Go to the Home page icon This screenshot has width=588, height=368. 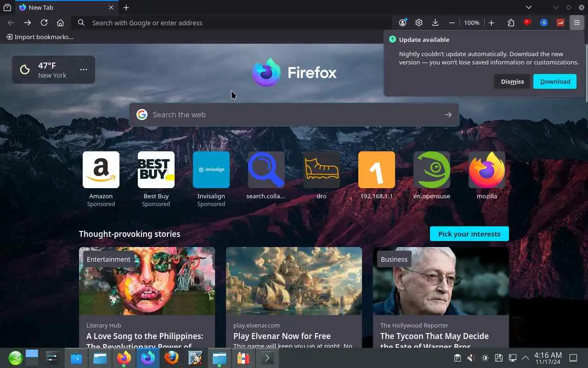click(x=60, y=23)
